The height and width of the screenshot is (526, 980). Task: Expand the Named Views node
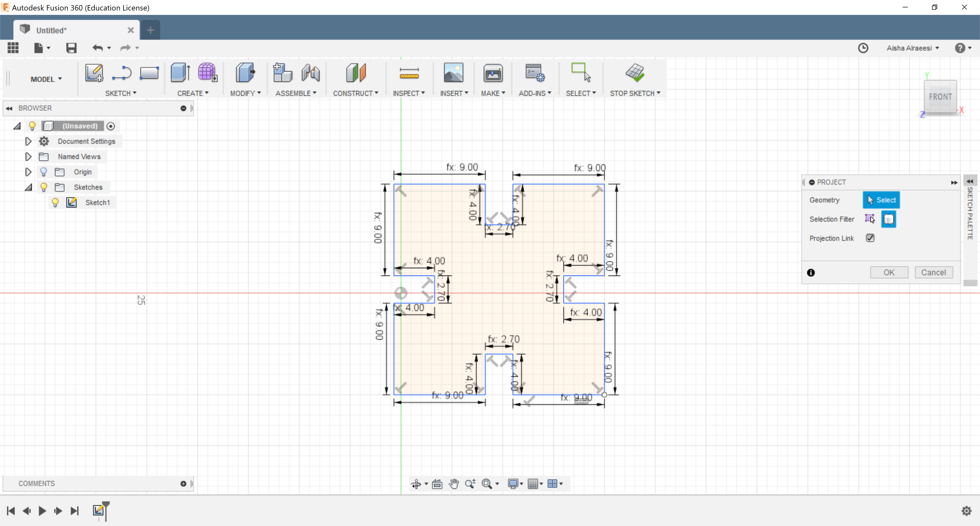pyautogui.click(x=28, y=157)
